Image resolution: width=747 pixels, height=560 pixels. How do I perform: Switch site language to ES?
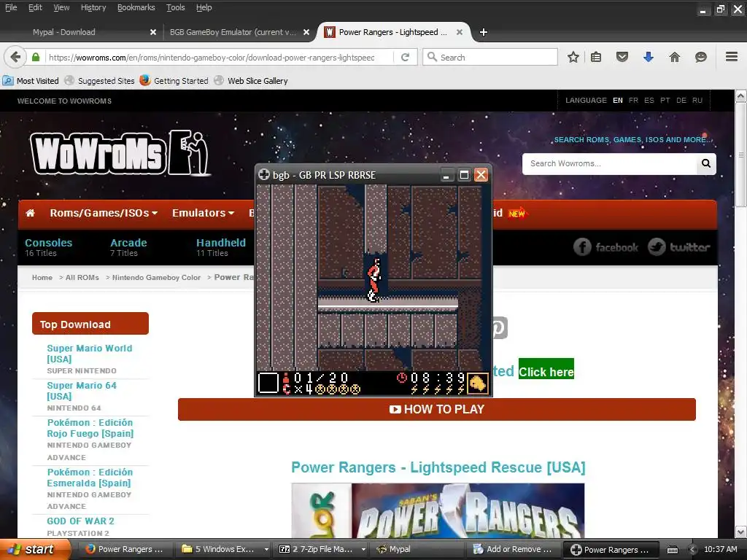[649, 101]
